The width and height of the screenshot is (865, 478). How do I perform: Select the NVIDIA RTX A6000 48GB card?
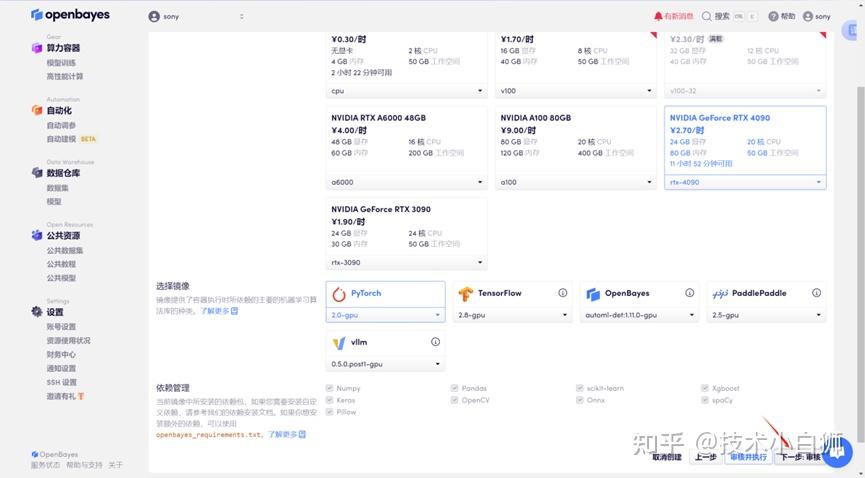[407, 148]
